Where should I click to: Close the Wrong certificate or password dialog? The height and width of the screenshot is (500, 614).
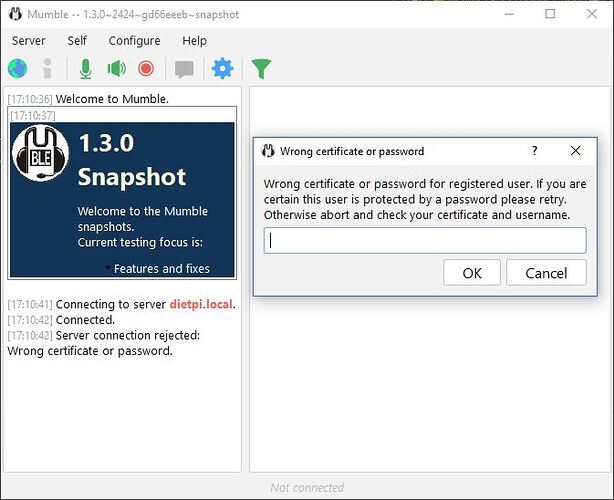[575, 151]
